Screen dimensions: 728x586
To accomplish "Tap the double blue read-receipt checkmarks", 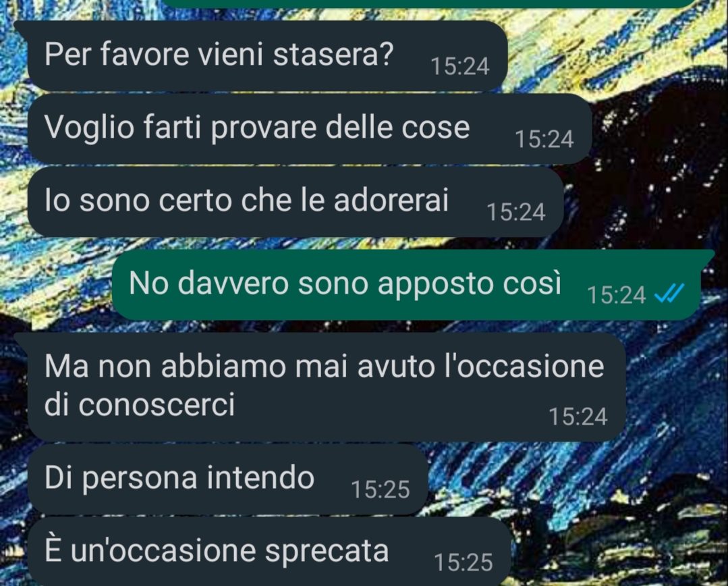I will (x=669, y=294).
